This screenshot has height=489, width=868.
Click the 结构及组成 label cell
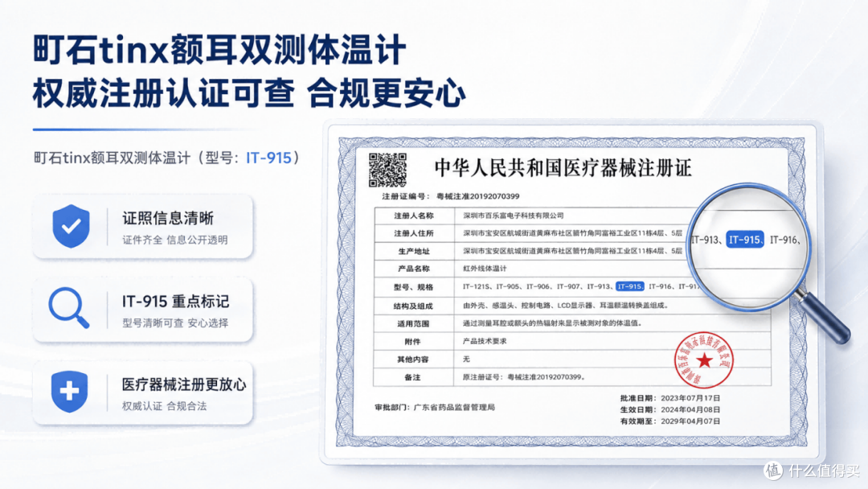click(414, 306)
